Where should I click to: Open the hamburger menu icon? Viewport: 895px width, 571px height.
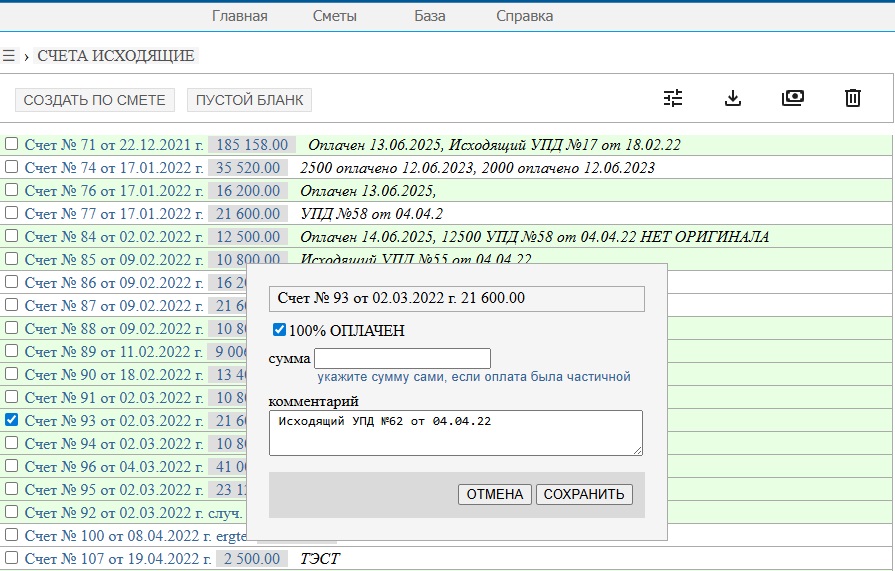coord(9,56)
